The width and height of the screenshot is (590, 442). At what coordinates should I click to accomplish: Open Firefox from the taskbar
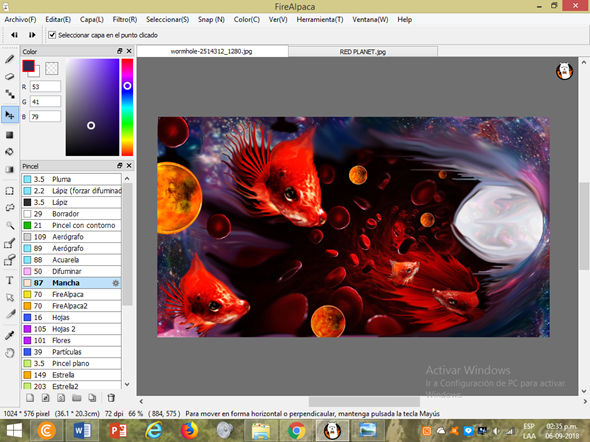(189, 431)
